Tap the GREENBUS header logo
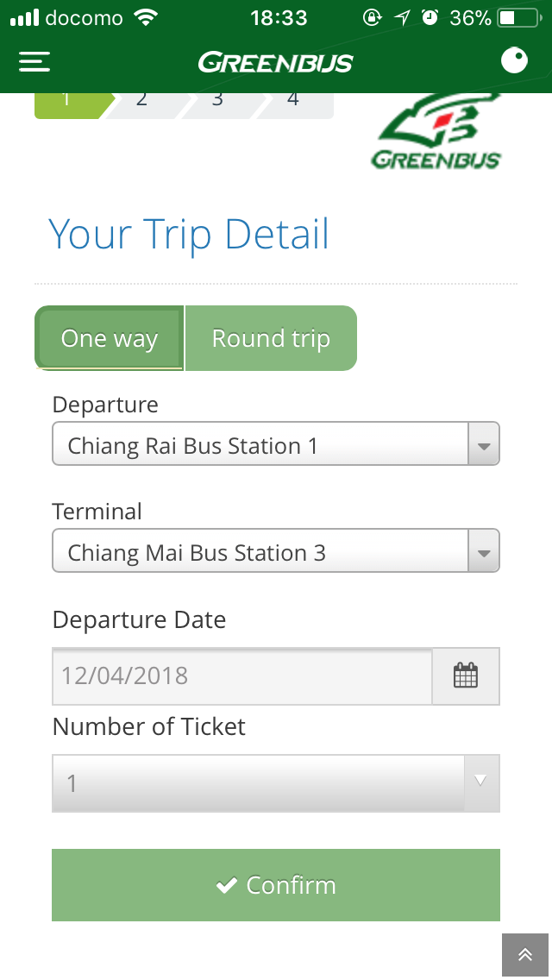552x980 pixels. (x=275, y=62)
